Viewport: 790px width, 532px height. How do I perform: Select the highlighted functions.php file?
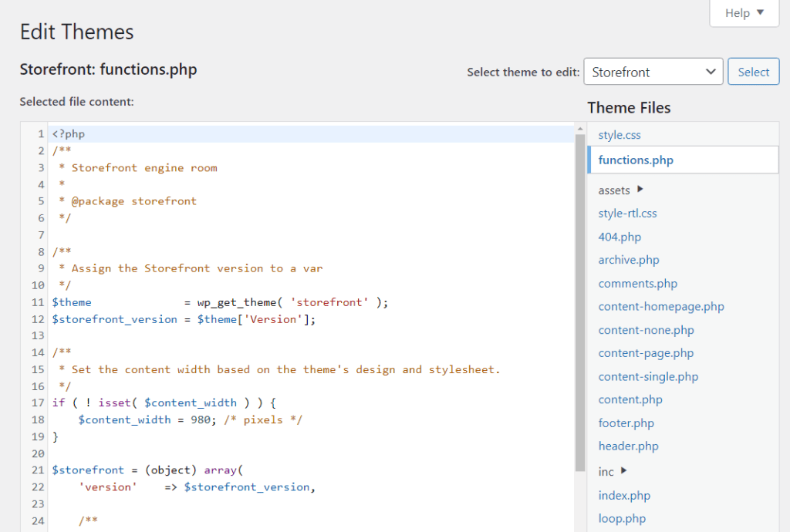[635, 160]
